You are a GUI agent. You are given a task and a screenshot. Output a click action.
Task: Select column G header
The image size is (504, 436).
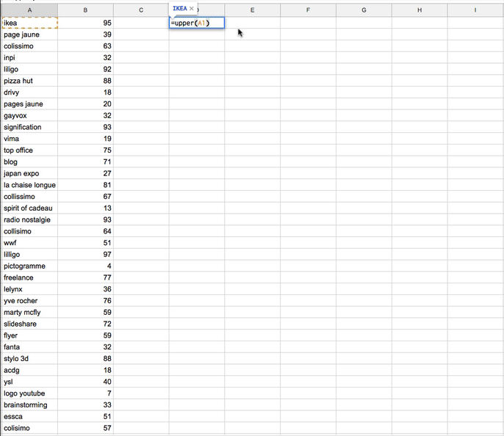[x=364, y=10]
